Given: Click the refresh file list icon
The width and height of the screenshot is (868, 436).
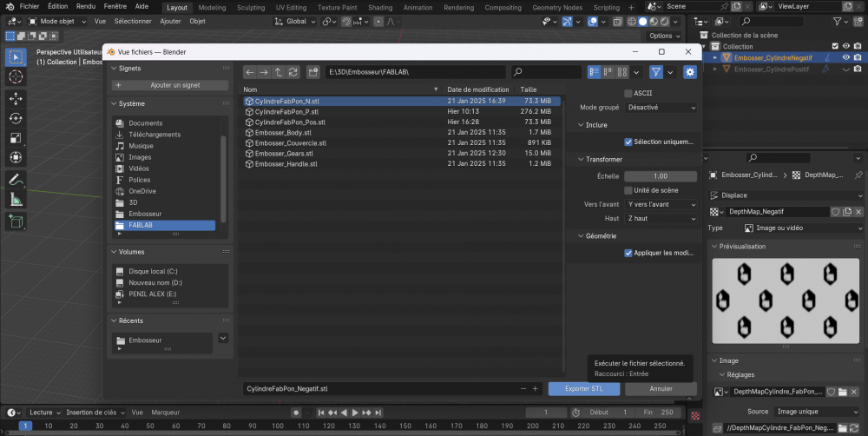Looking at the screenshot, I should point(293,72).
